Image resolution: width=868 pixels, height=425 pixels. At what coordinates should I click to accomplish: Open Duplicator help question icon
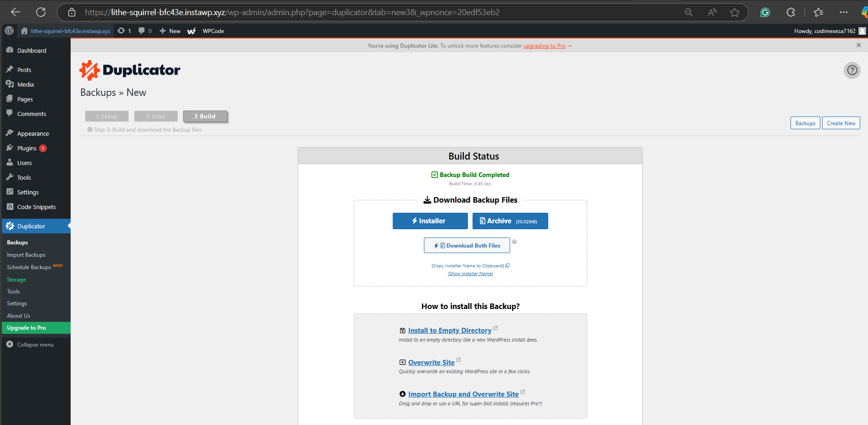tap(852, 70)
